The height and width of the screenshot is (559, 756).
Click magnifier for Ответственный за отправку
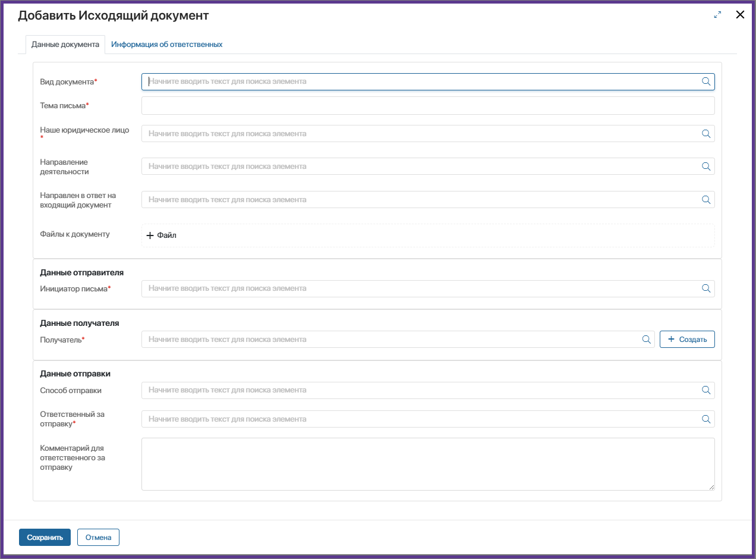click(x=706, y=419)
